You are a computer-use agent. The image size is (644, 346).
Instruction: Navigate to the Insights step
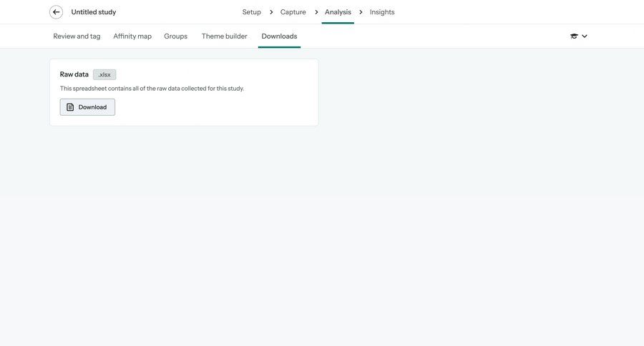point(382,12)
